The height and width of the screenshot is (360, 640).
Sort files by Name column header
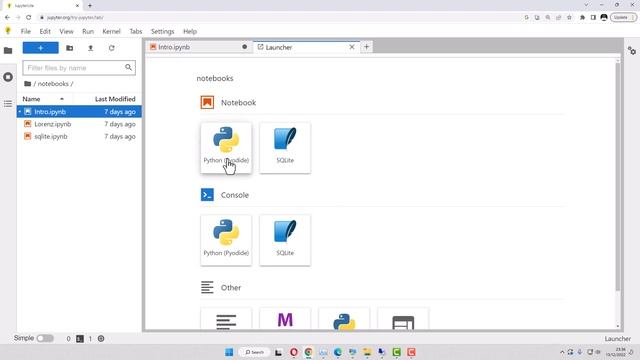tap(43, 99)
